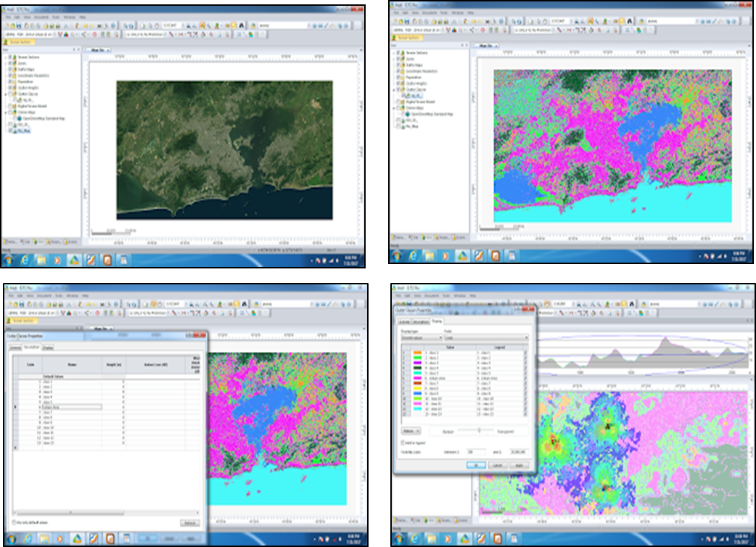Image resolution: width=756 pixels, height=547 pixels.
Task: Open the Clutter Classes properties icon in tree
Action: point(15,94)
